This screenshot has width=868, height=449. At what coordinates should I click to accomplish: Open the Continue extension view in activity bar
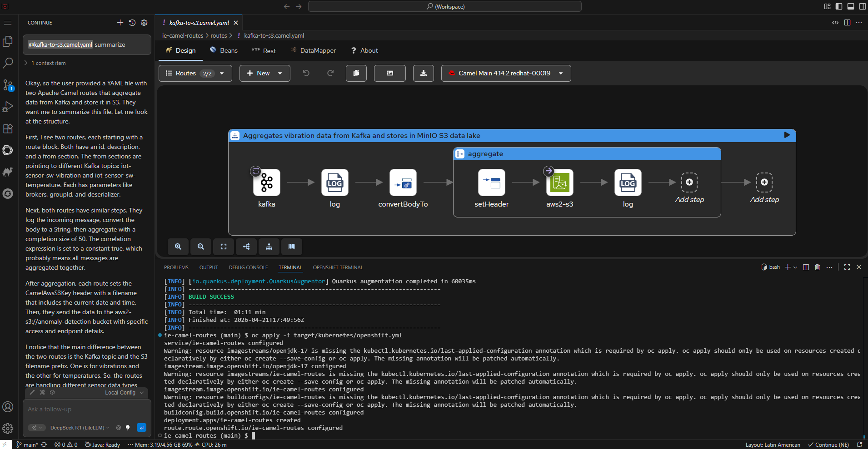pos(8,150)
